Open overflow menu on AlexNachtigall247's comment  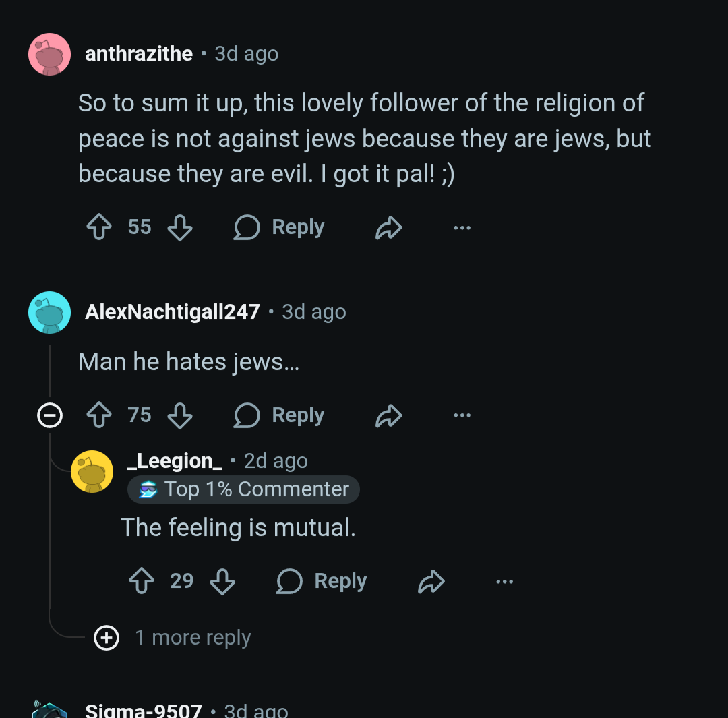(462, 415)
